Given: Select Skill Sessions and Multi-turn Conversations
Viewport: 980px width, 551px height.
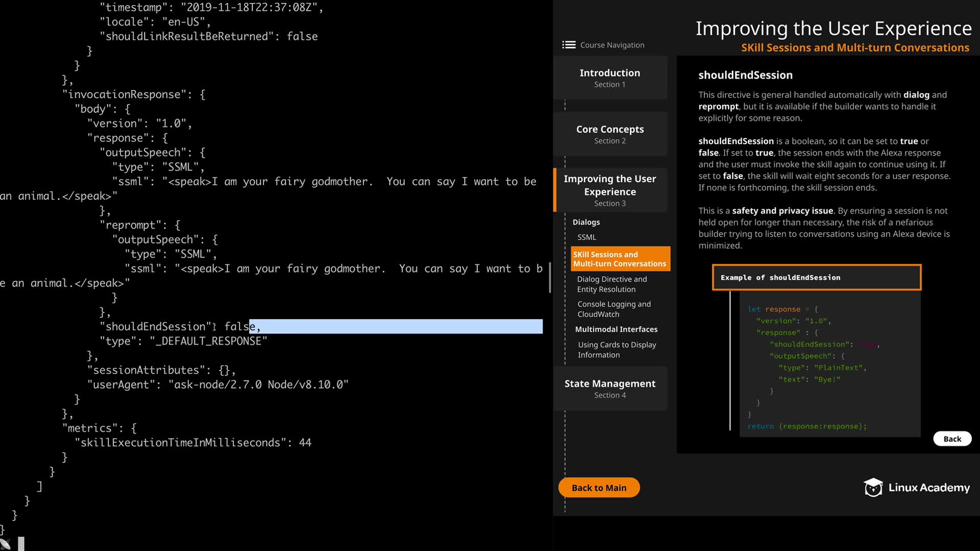Looking at the screenshot, I should (620, 259).
